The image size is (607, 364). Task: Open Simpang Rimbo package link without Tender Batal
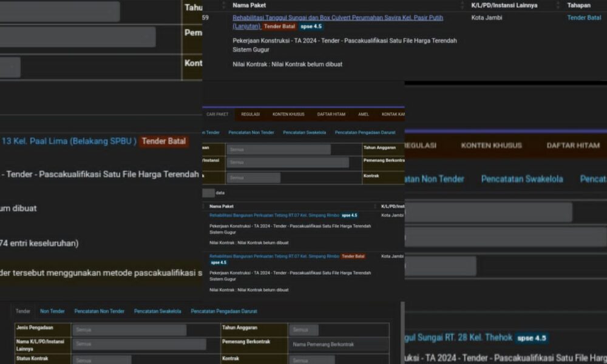(274, 215)
